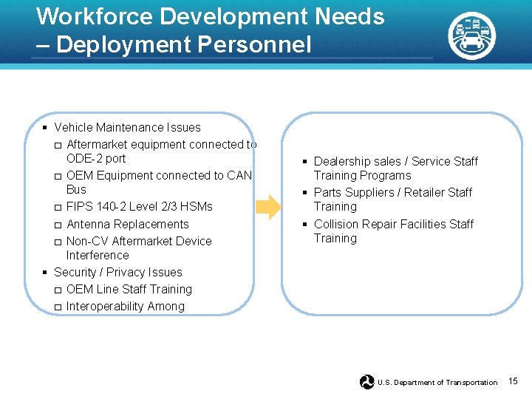Click 'FIPS 140-2 Level 2/3 HSMs' line
532x399 pixels.
tap(140, 206)
